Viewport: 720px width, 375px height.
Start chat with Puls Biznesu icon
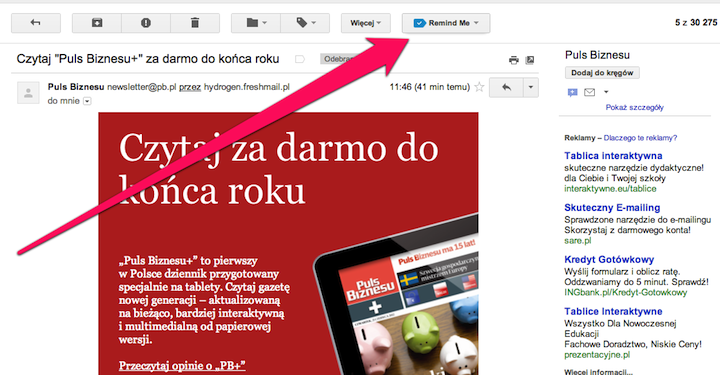[572, 92]
